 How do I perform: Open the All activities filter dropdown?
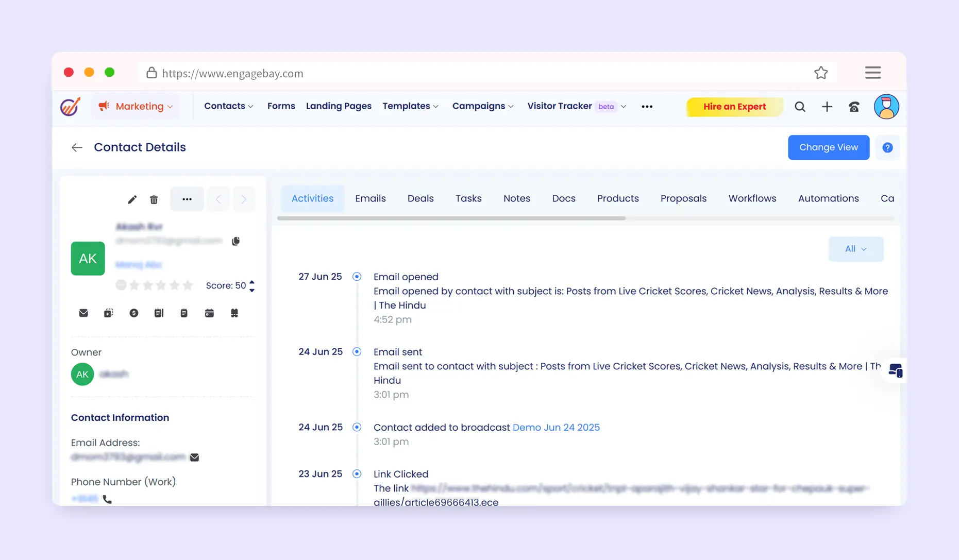pos(855,249)
